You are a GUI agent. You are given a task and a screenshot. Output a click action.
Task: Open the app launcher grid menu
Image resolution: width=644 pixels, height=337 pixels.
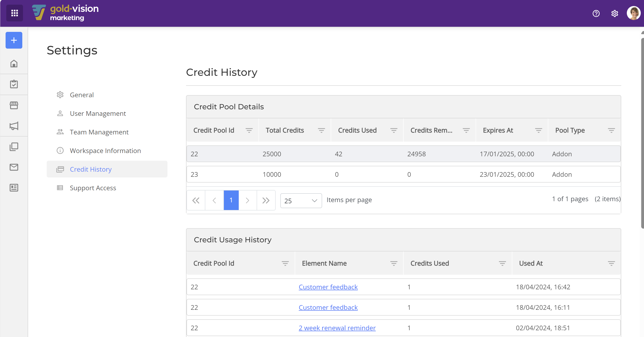pos(14,13)
